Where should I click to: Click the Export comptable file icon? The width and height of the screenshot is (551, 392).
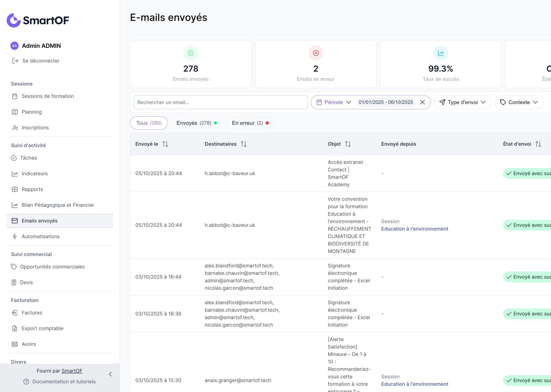[x=15, y=328]
